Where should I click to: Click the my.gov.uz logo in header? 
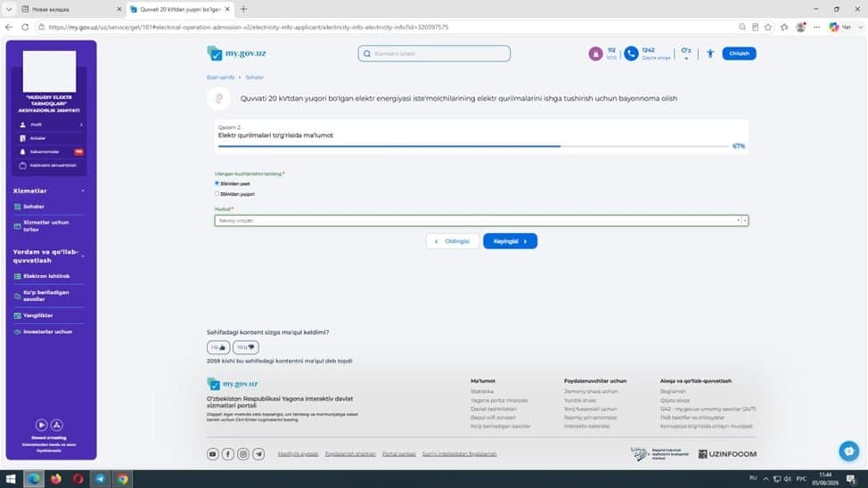[x=236, y=53]
